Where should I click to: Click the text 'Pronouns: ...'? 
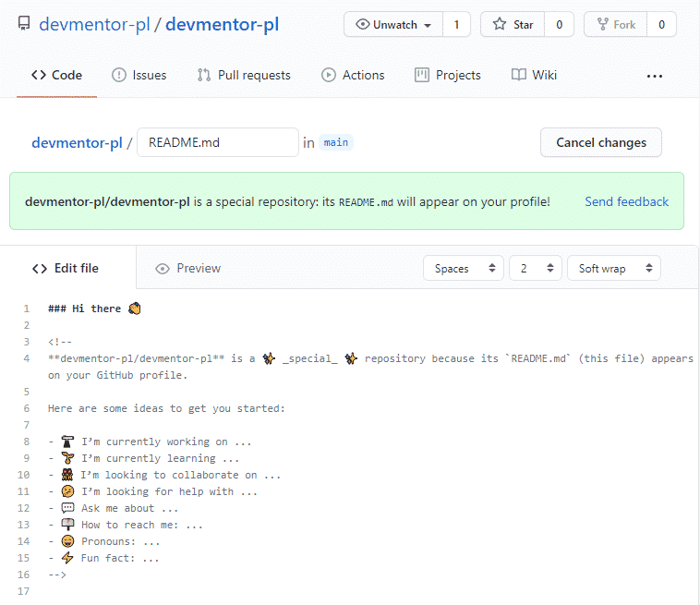click(x=121, y=541)
